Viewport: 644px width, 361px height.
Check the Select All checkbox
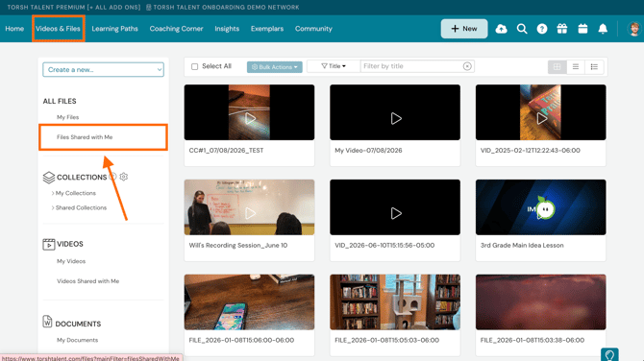tap(195, 66)
